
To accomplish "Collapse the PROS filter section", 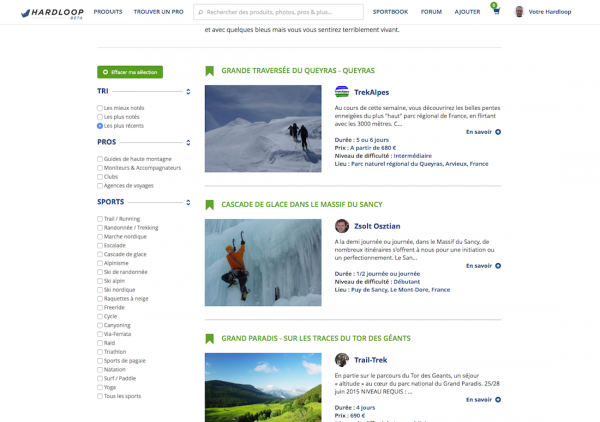I will (188, 143).
